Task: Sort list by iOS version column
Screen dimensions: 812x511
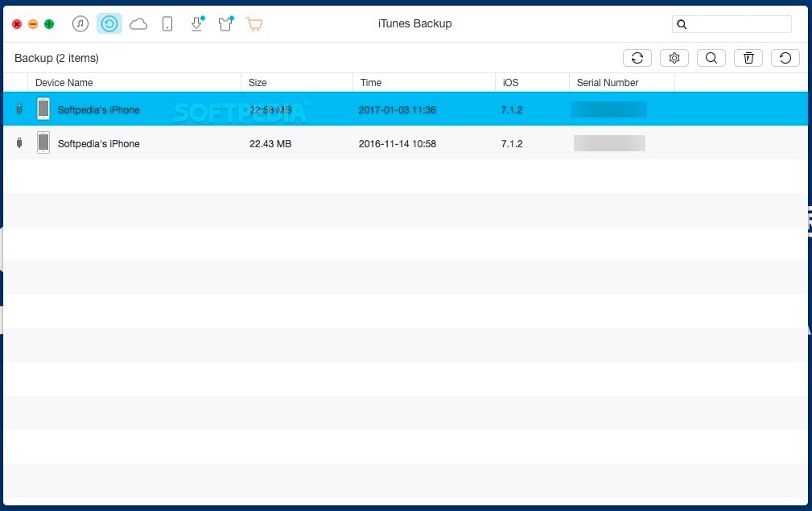Action: click(509, 82)
